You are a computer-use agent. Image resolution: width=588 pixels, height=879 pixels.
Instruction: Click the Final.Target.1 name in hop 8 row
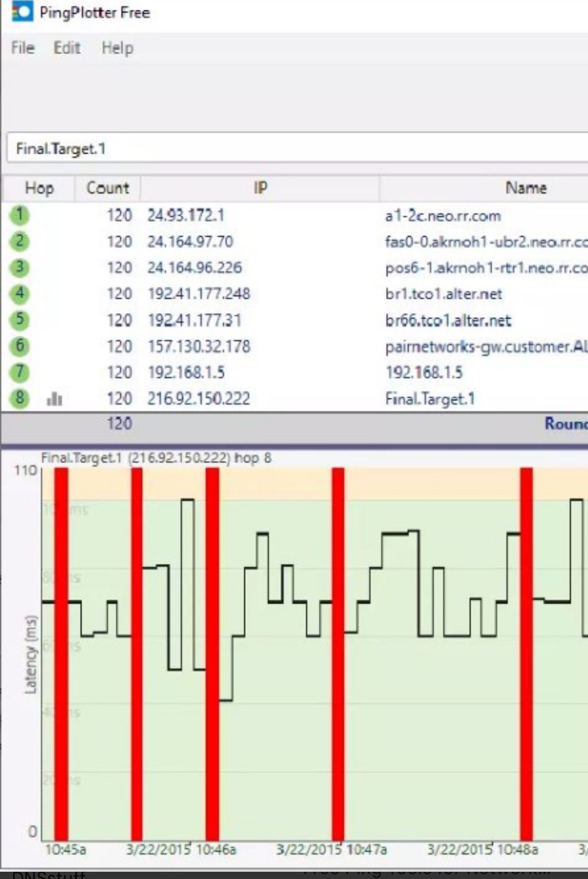tap(430, 399)
